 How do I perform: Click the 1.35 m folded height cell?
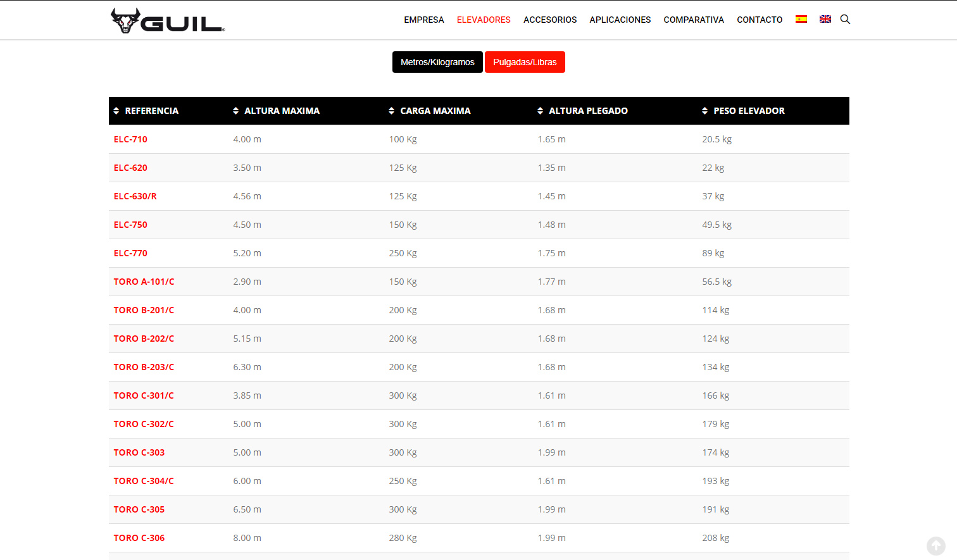point(552,168)
